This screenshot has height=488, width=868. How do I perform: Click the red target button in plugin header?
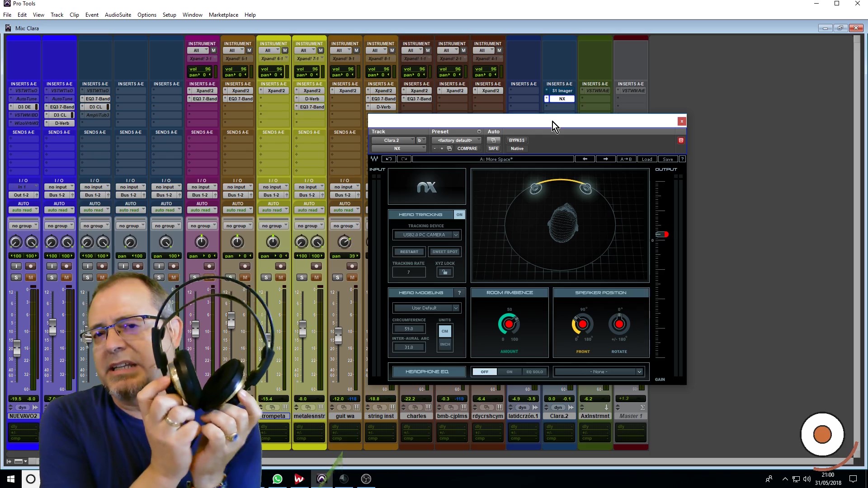point(681,140)
